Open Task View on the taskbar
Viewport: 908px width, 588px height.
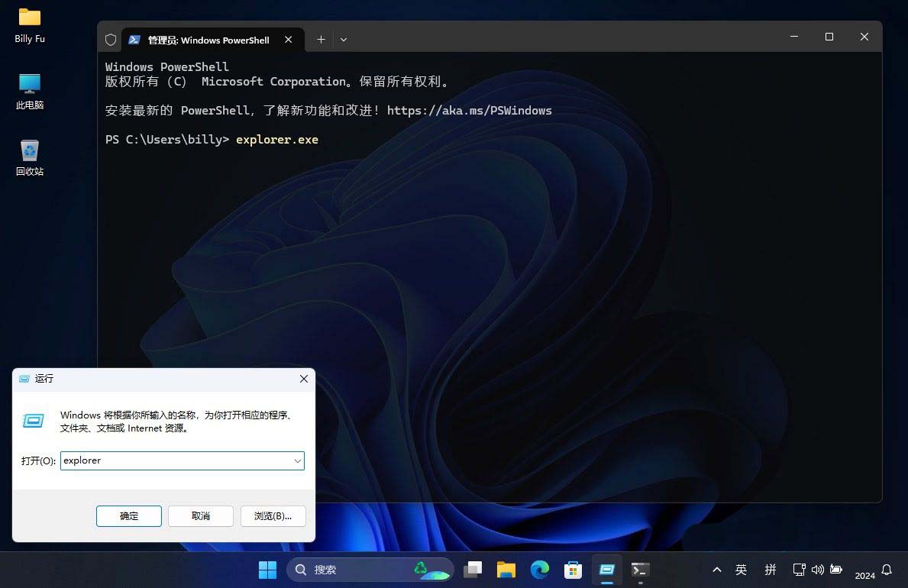(x=473, y=570)
